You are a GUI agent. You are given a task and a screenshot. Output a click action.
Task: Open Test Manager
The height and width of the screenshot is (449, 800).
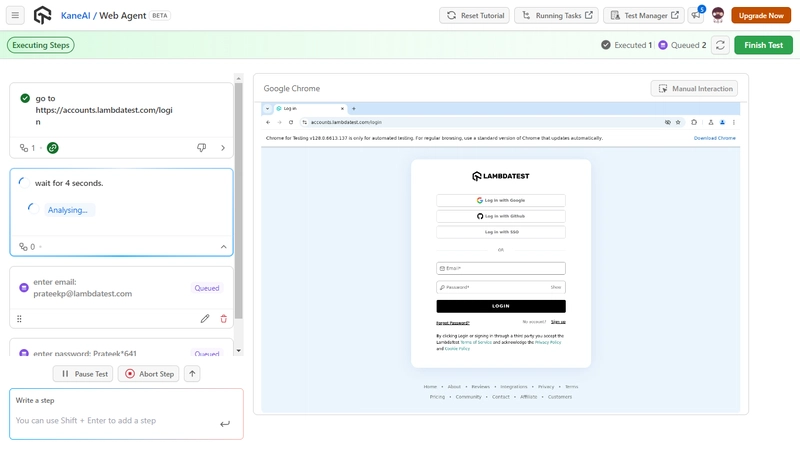pos(644,15)
